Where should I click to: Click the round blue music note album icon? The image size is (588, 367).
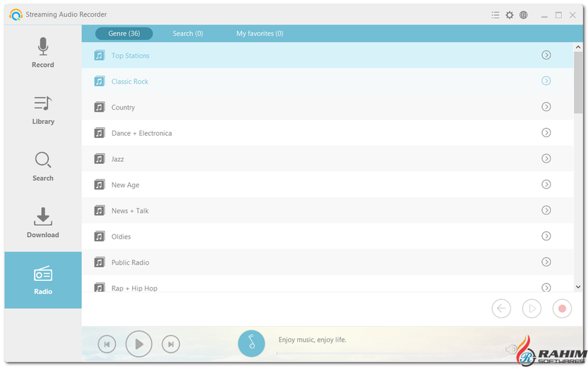(x=252, y=343)
